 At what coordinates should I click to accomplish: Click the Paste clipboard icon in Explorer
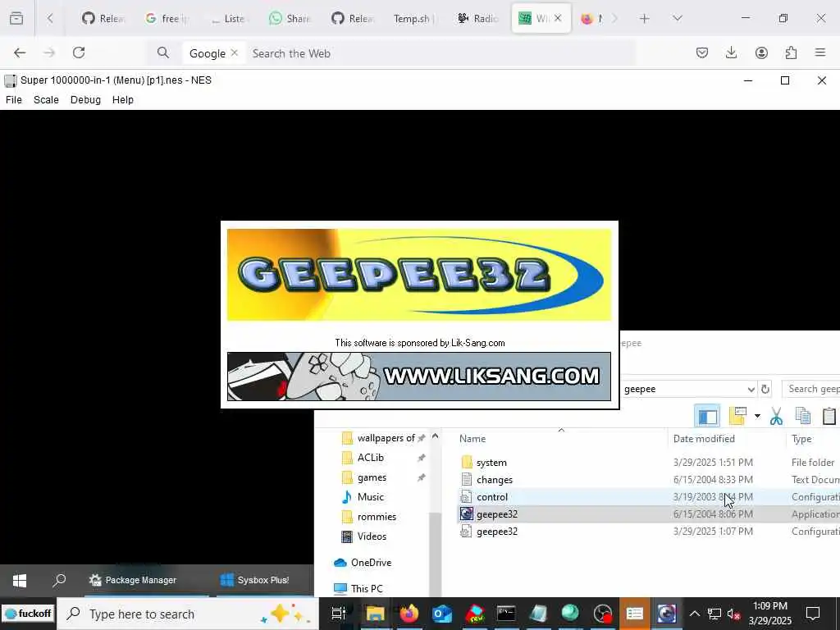point(829,416)
